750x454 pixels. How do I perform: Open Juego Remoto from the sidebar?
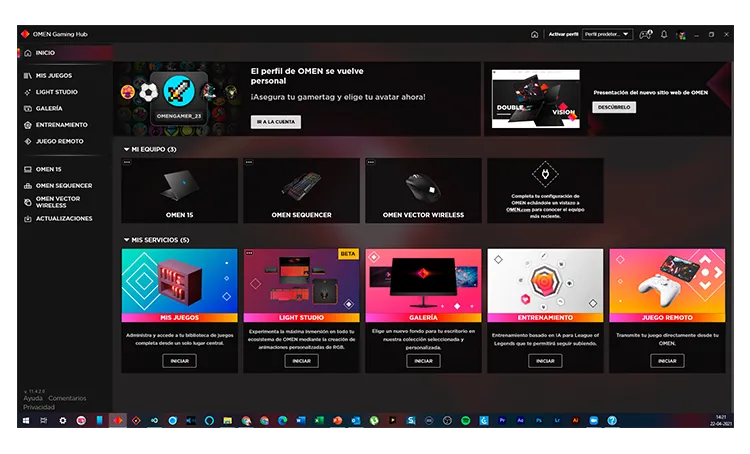pos(58,141)
